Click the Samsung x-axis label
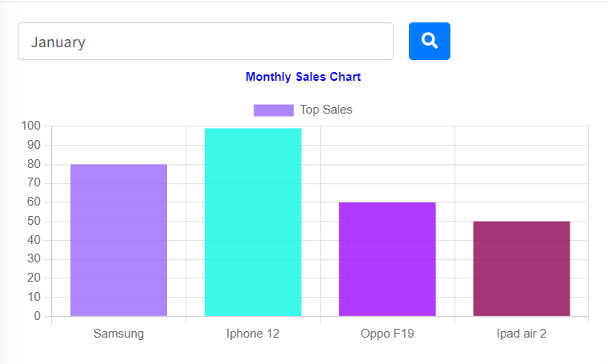Viewport: 608px width, 364px height. (x=118, y=334)
